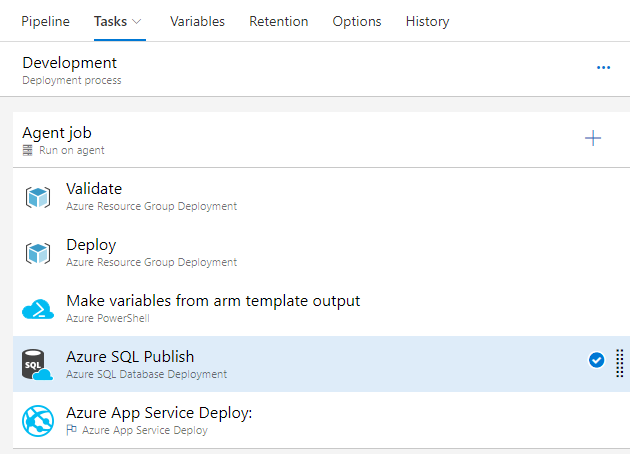Click Azure SQL Database Deployment subtitle
Screen dimensions: 630x454
click(x=146, y=374)
